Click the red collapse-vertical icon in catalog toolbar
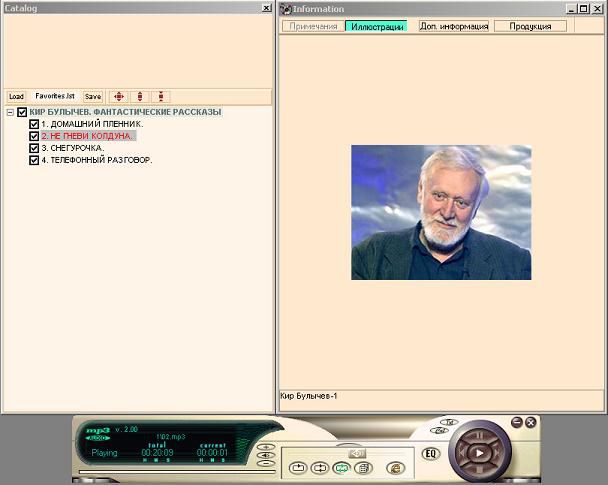This screenshot has width=608, height=485. tap(161, 97)
